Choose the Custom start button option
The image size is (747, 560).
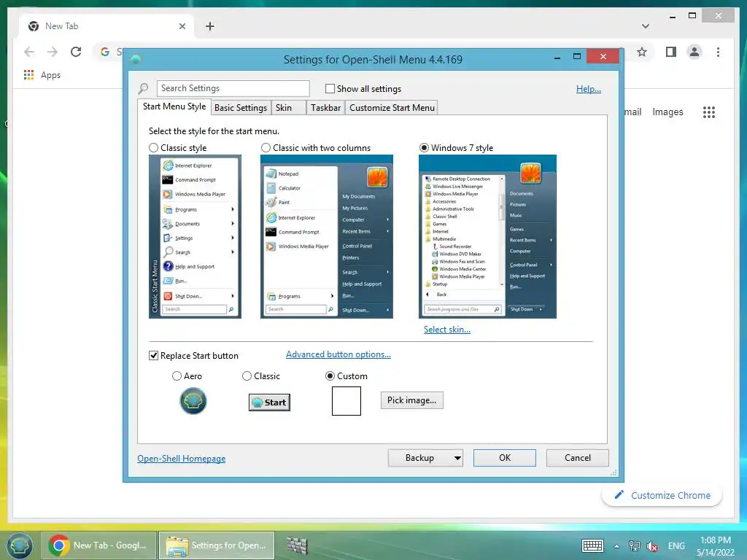click(x=330, y=376)
